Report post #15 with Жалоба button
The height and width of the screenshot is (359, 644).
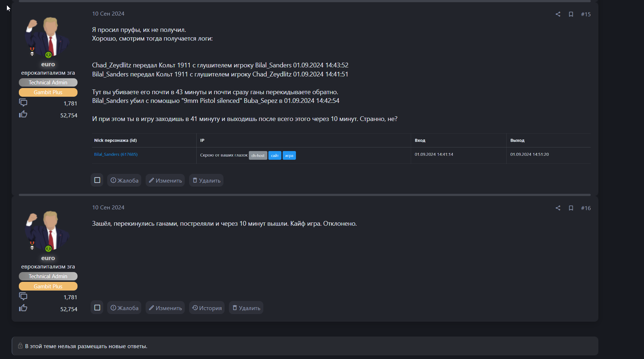(x=124, y=180)
